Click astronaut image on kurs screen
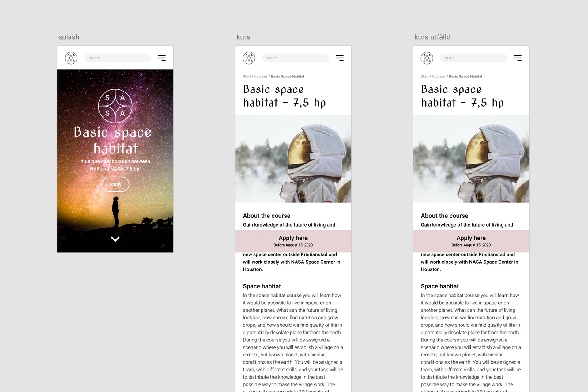Viewport: 588px width, 392px height. [293, 159]
